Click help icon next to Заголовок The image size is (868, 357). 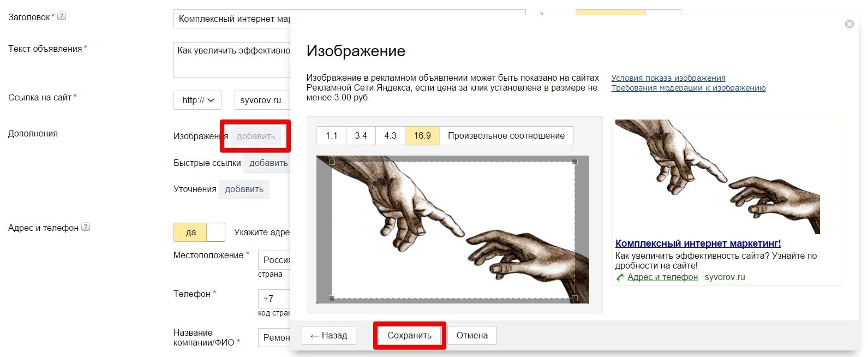(62, 16)
